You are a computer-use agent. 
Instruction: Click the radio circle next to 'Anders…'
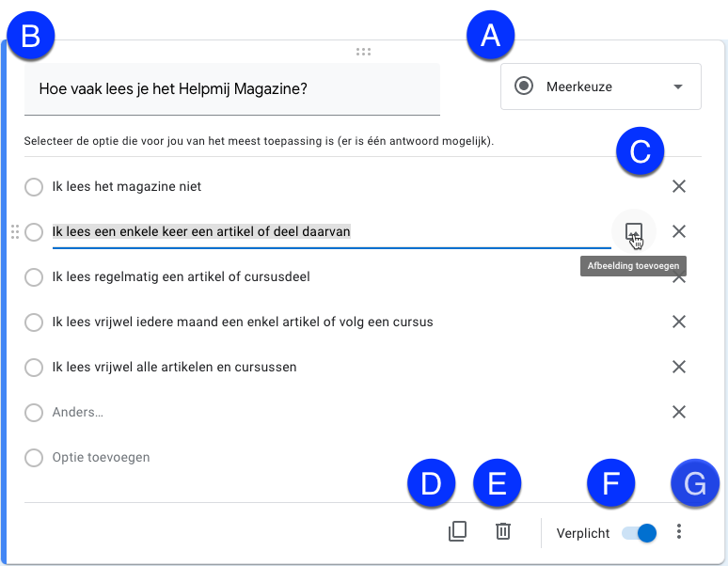tap(34, 412)
